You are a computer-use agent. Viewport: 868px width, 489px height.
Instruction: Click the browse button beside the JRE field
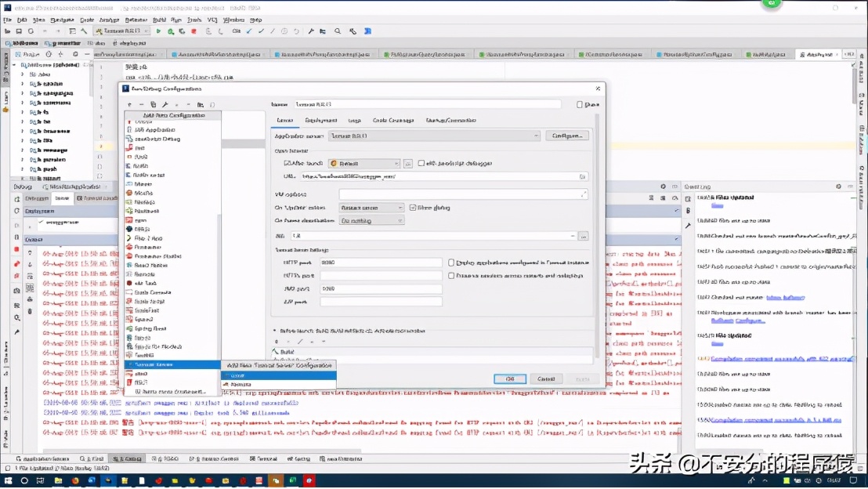pos(584,236)
